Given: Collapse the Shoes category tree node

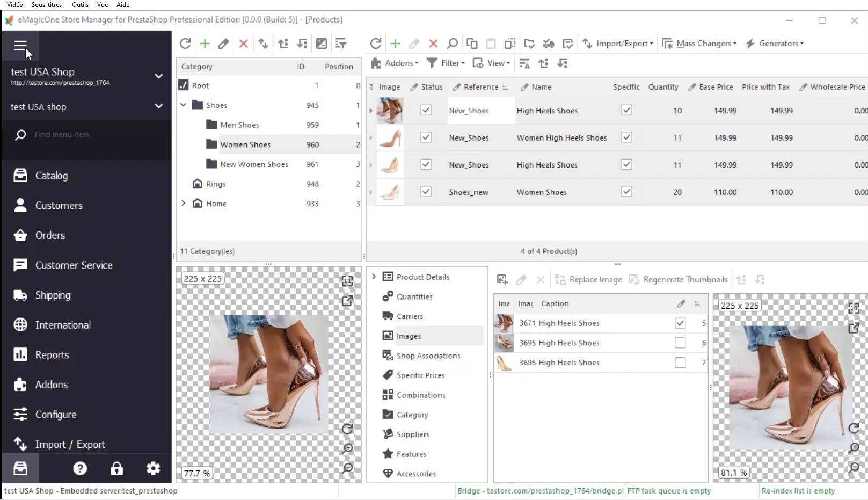Looking at the screenshot, I should 184,105.
